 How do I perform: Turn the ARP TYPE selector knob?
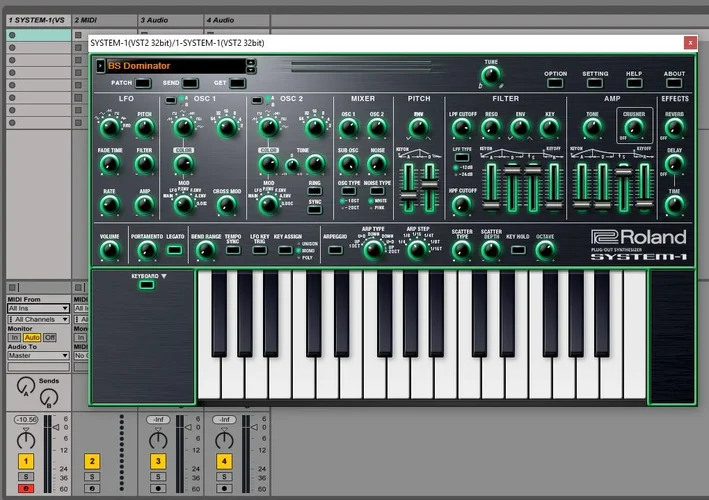pyautogui.click(x=373, y=249)
